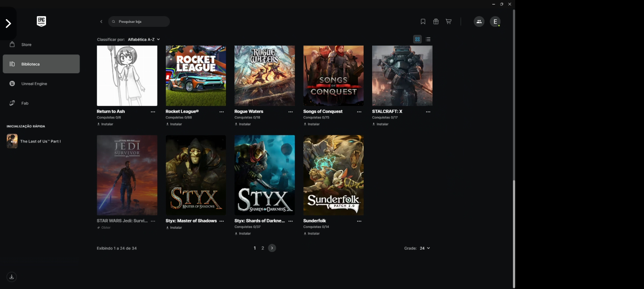Click Obter under STAR WARS Jedi: Survivor
The image size is (644, 289).
[104, 228]
